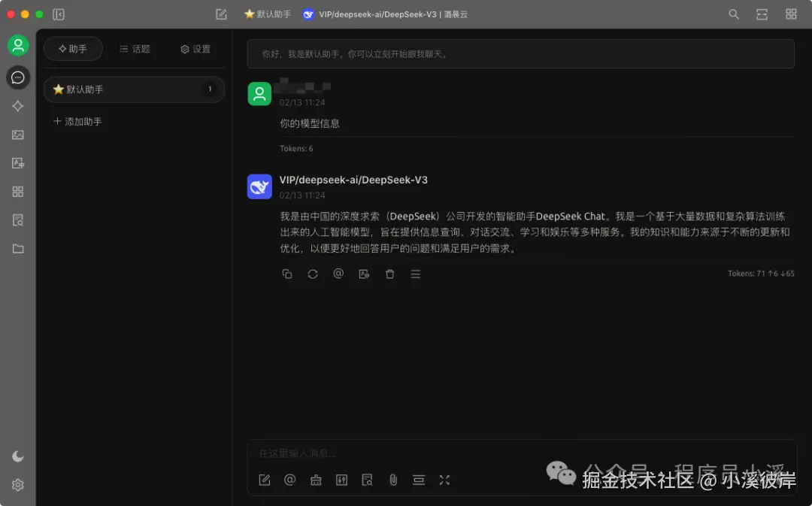Click the green user avatar on the message

[x=259, y=94]
